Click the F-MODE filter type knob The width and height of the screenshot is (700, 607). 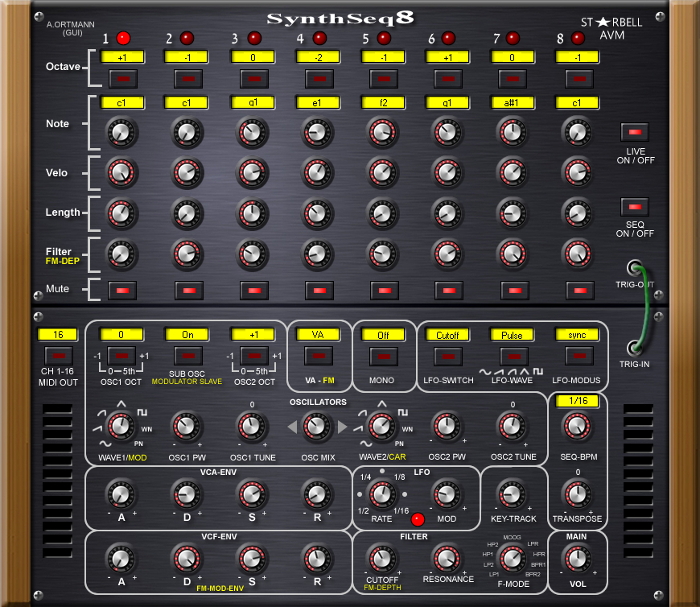point(513,559)
